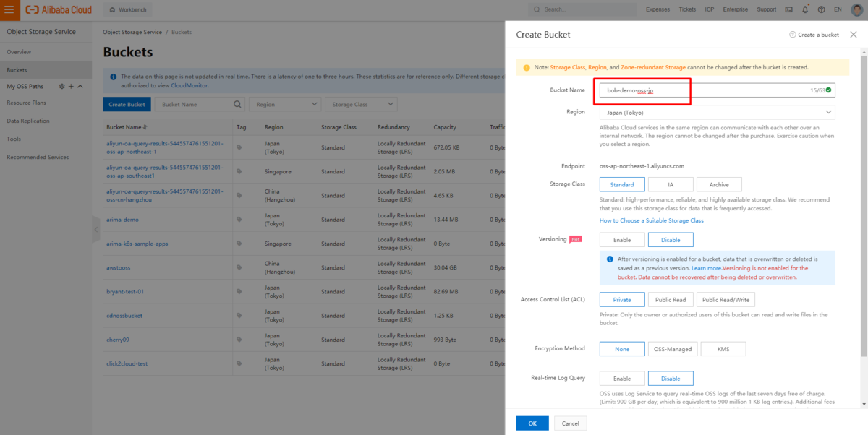Screen dimensions: 868x435
Task: Click the tag icon for cdnossbucket
Action: click(x=240, y=316)
